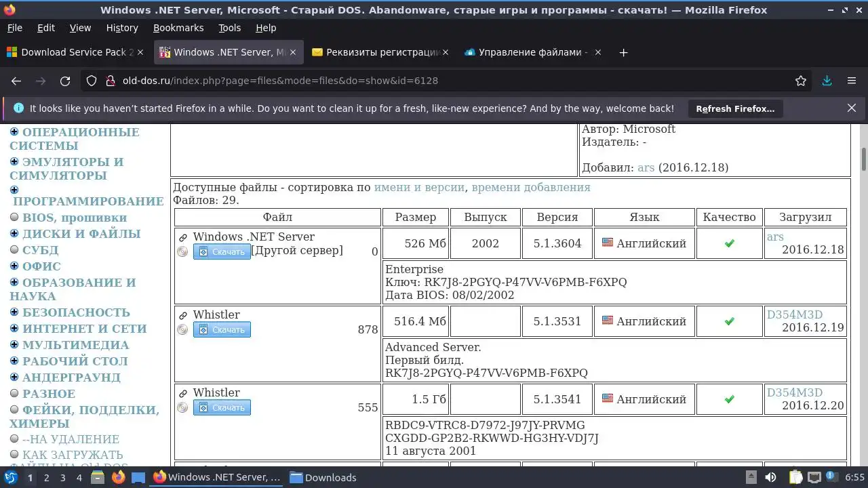Expand the РАБОЧИЙ СТОЛ plus icon
This screenshot has width=868, height=488.
click(x=14, y=361)
